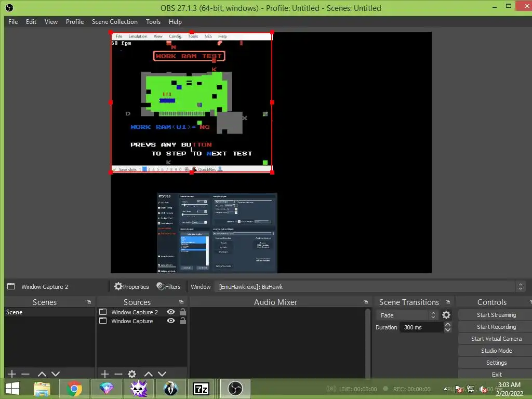Image resolution: width=532 pixels, height=399 pixels.
Task: Open the View menu
Action: pyautogui.click(x=51, y=22)
